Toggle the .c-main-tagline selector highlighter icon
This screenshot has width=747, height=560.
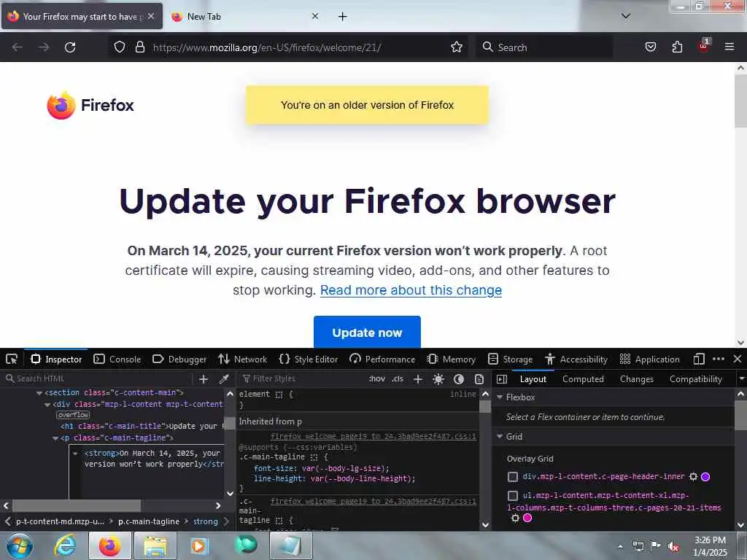click(314, 457)
